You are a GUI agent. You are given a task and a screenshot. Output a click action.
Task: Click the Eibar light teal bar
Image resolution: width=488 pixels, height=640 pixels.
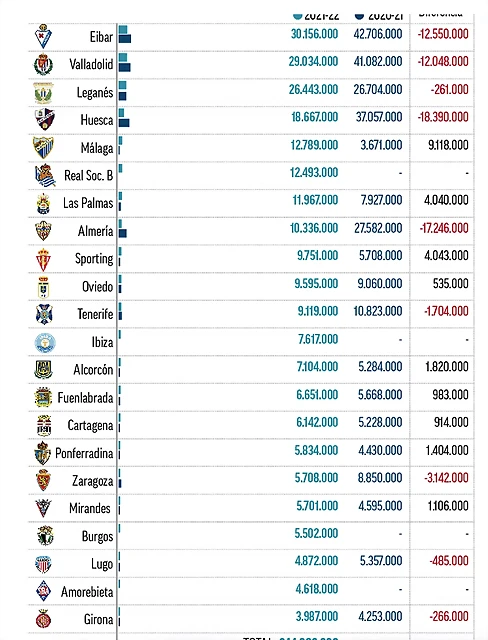123,30
